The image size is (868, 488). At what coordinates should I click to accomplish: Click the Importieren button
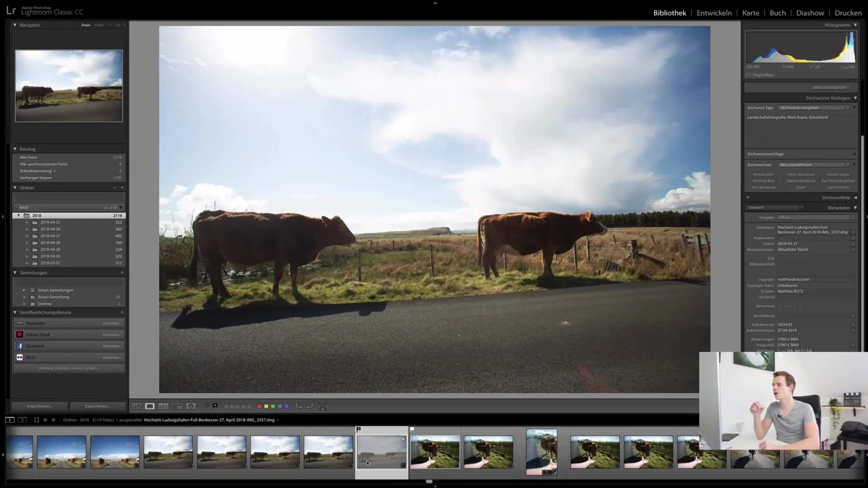pyautogui.click(x=39, y=406)
